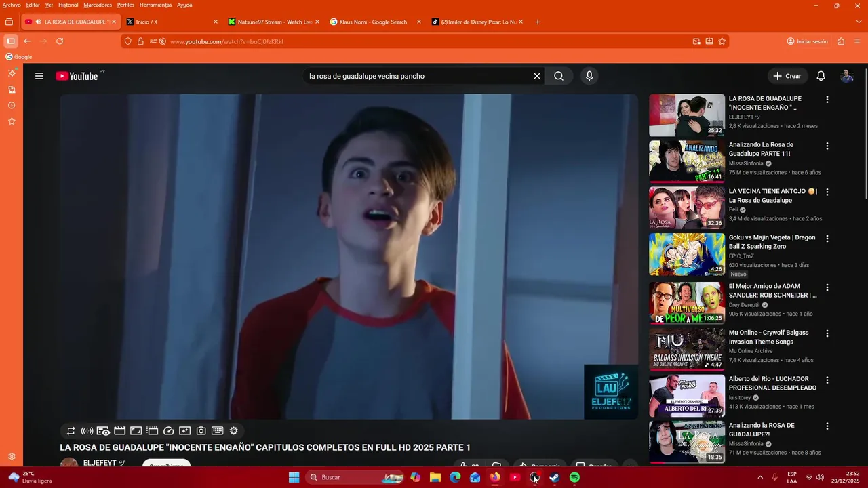The image size is (868, 488).
Task: Open options for LA VECINA TIENE ANTOJO video
Action: tap(827, 192)
